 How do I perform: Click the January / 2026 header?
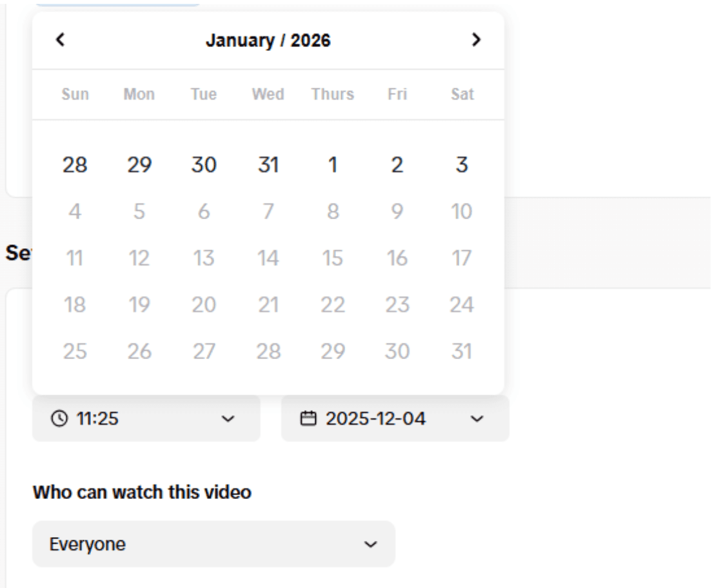coord(268,40)
